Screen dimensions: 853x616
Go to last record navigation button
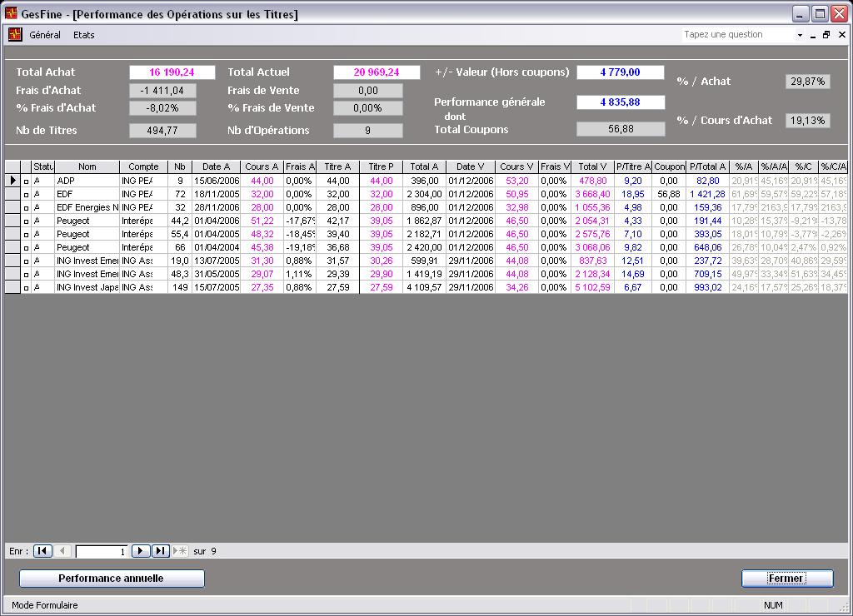(160, 551)
